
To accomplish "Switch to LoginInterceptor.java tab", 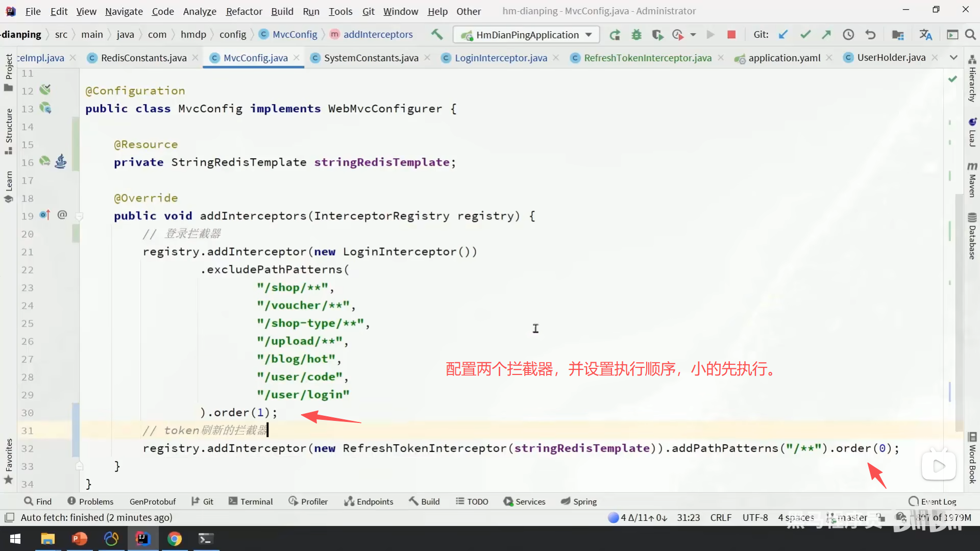I will click(x=500, y=58).
